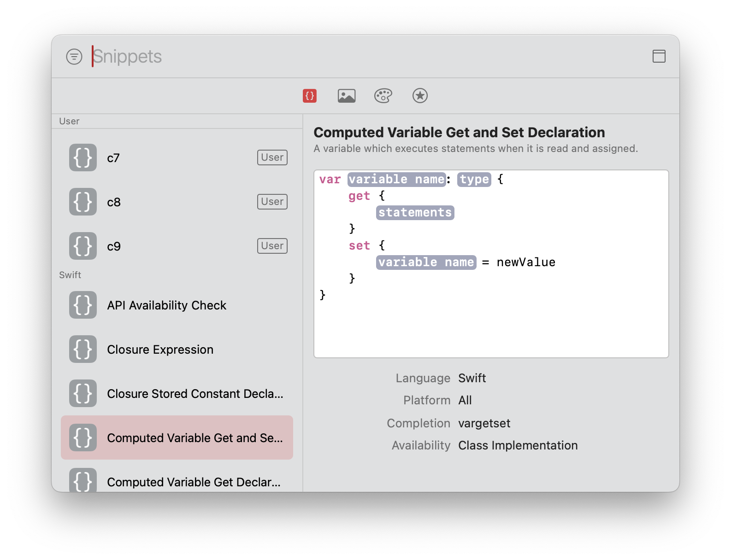Click the Platform value All

pos(465,400)
